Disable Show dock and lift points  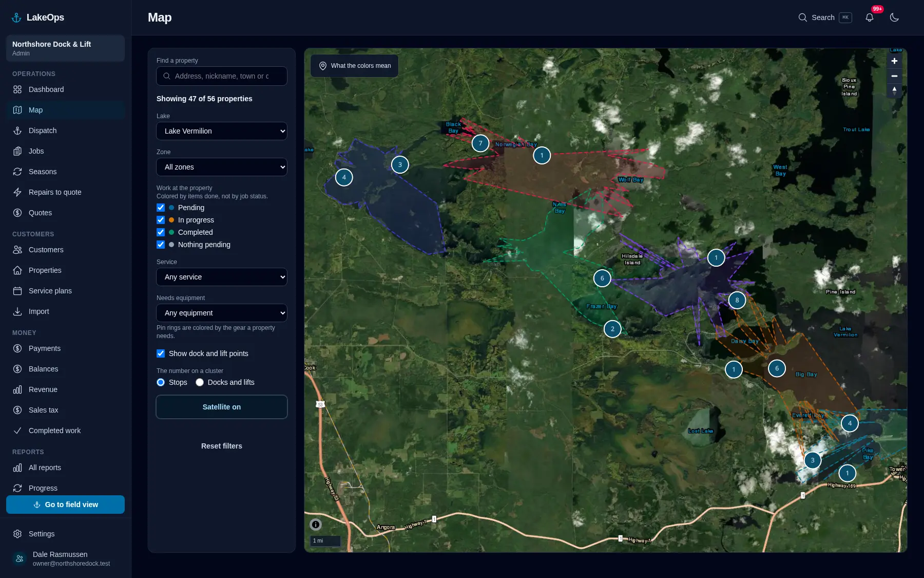161,353
